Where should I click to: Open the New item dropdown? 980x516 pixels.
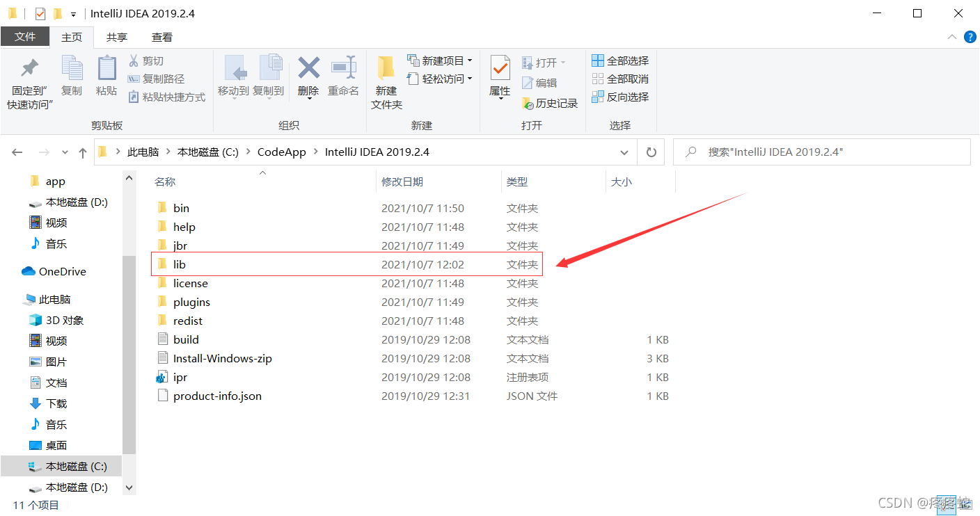click(x=440, y=61)
